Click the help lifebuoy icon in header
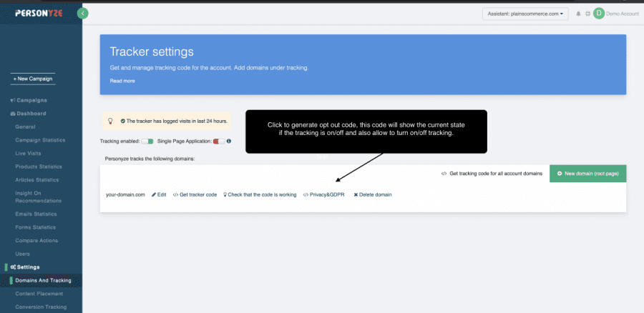 (587, 14)
